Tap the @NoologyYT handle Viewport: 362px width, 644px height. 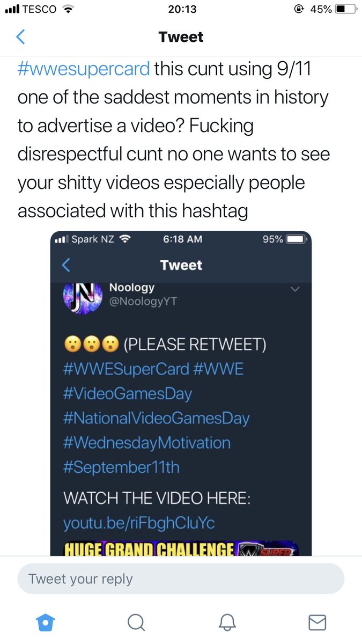pyautogui.click(x=143, y=302)
